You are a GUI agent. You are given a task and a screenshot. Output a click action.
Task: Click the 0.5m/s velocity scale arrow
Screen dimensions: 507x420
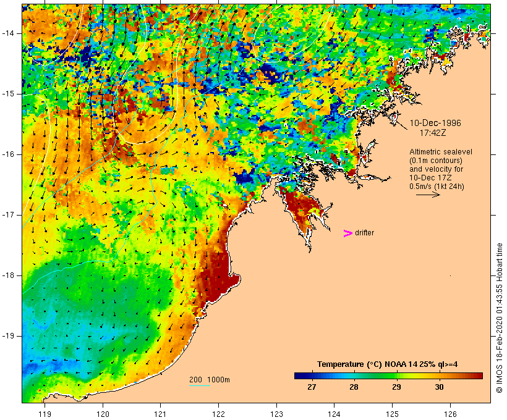coord(428,195)
